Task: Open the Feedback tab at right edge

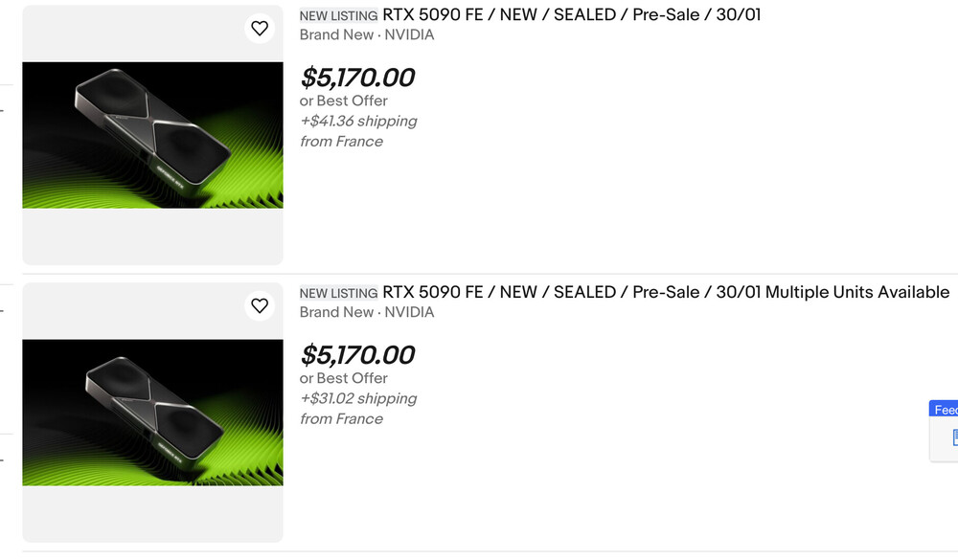Action: tap(946, 410)
